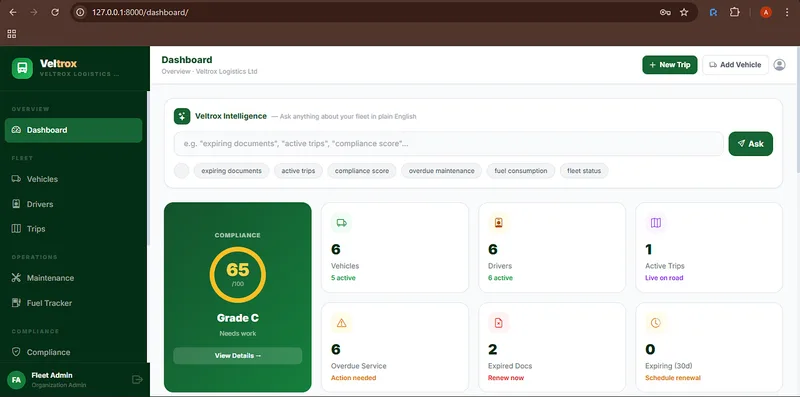Go back using the browser back arrow
Screen dimensions: 800x397
13,12
